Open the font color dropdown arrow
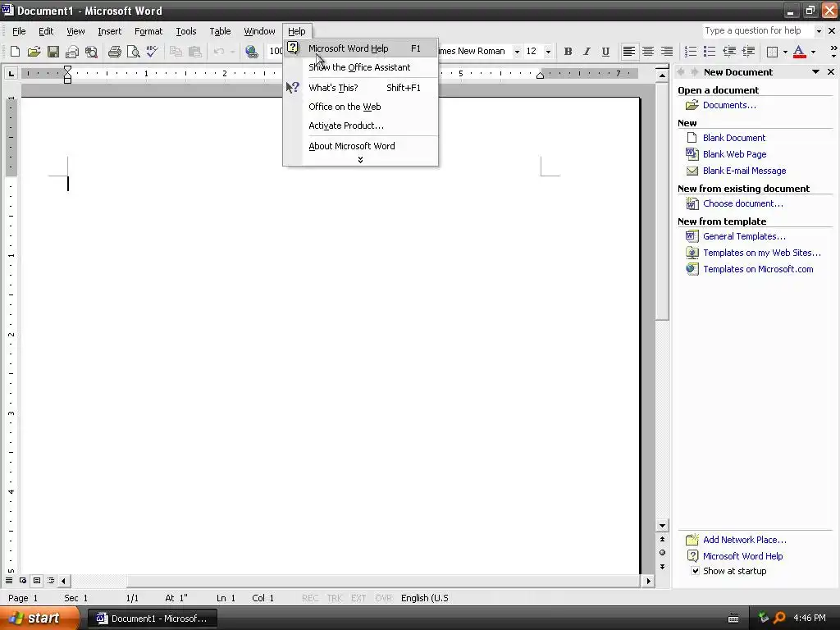The height and width of the screenshot is (630, 840). [813, 52]
